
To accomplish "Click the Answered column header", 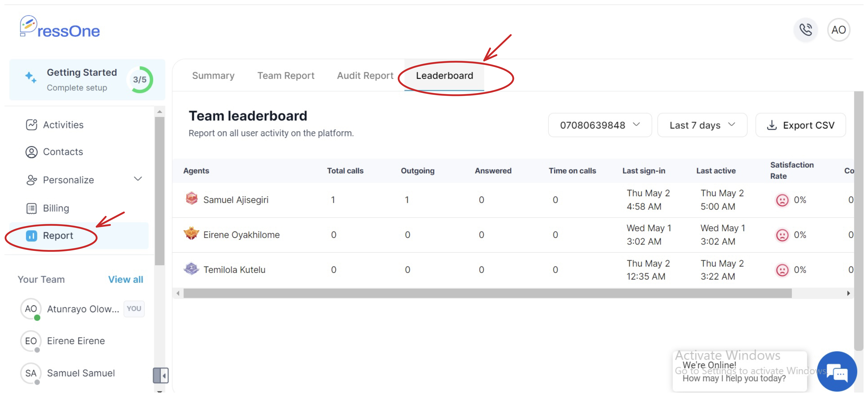I will tap(493, 171).
